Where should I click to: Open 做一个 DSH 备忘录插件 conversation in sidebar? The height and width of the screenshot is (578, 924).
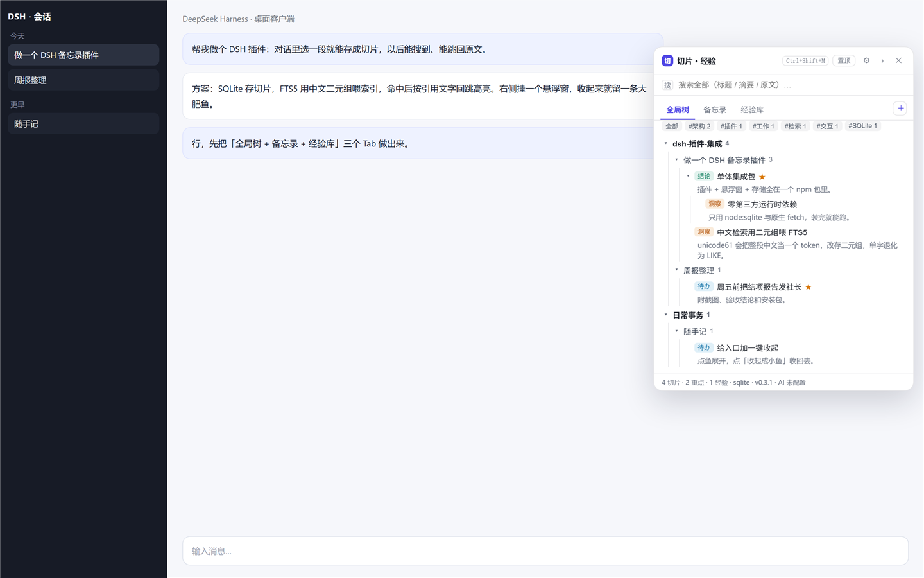[83, 55]
